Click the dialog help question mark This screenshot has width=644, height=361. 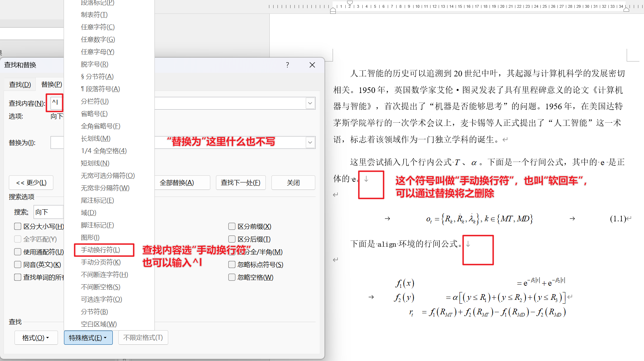click(287, 65)
